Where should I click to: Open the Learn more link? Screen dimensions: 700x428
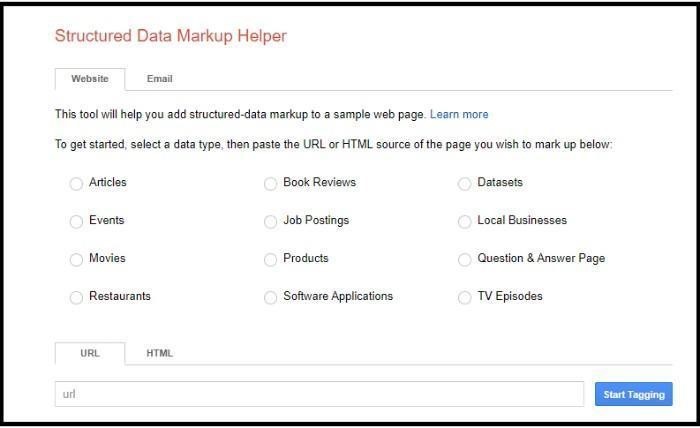point(459,114)
